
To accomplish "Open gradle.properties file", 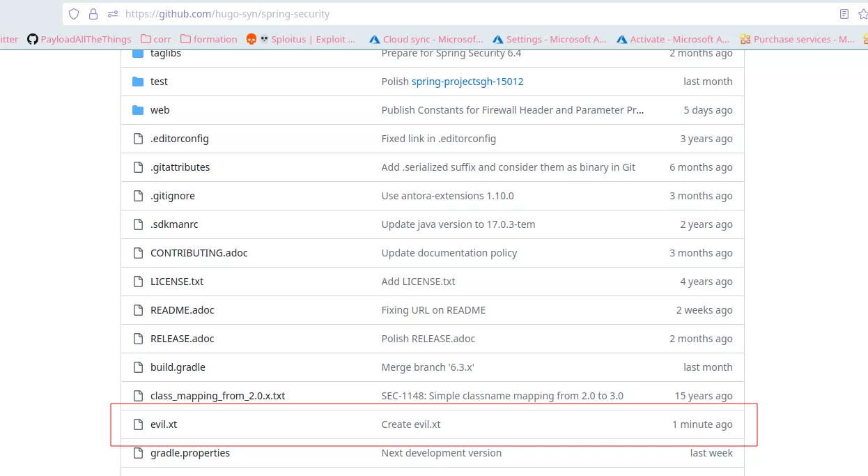I will (x=190, y=453).
